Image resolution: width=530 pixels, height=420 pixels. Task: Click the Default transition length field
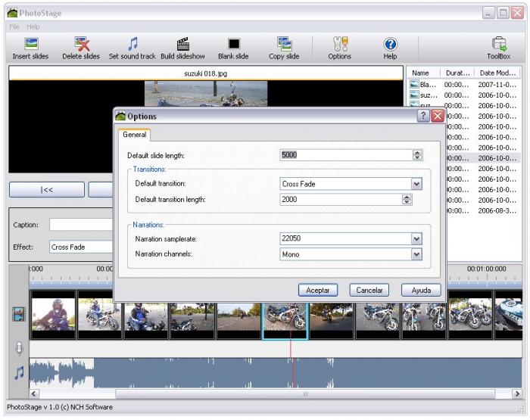pos(341,199)
